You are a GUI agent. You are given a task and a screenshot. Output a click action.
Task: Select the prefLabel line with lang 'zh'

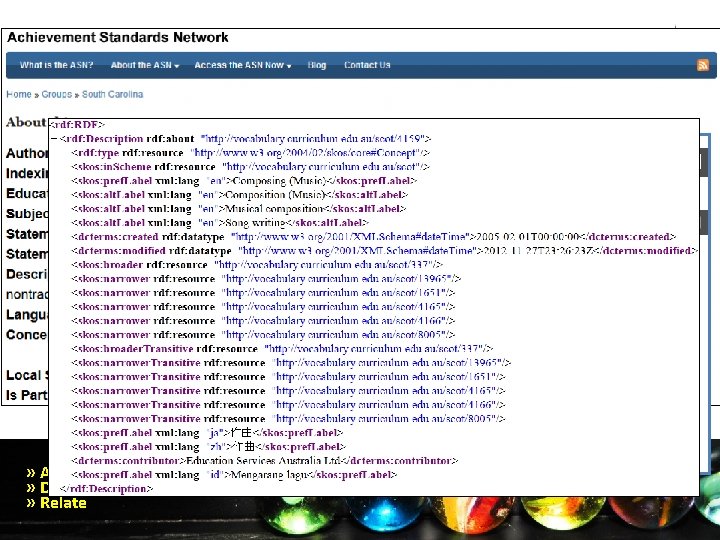[x=208, y=447]
